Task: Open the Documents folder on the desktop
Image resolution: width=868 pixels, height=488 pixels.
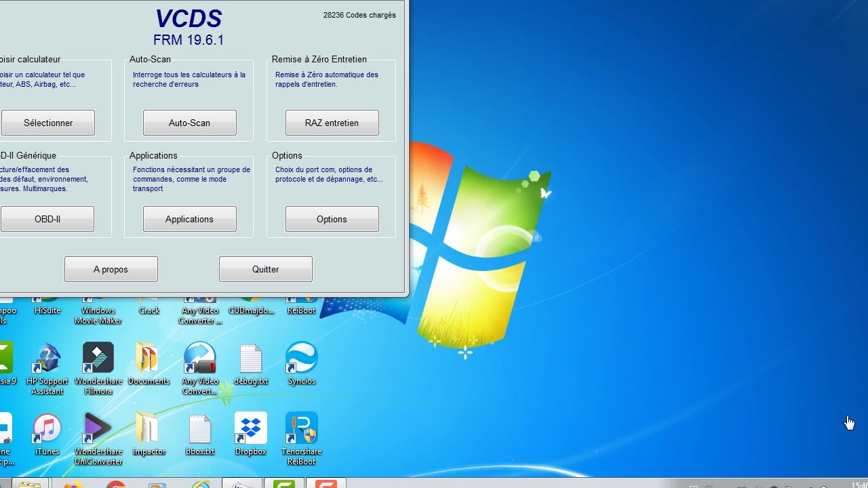Action: tap(149, 364)
